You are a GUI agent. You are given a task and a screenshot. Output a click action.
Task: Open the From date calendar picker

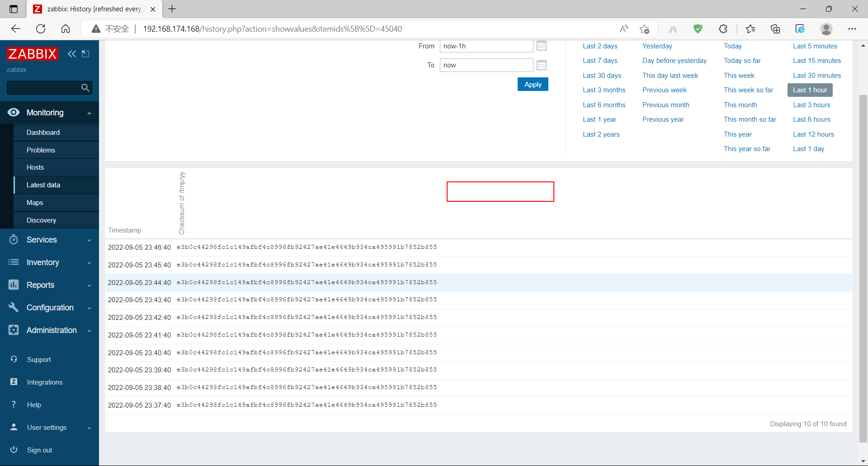[542, 46]
